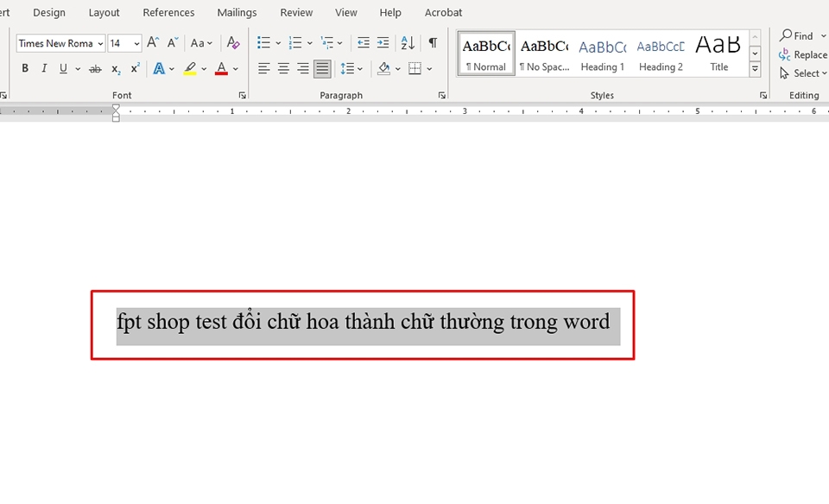Viewport: 829px width, 504px height.
Task: Apply Normal style
Action: (x=486, y=54)
